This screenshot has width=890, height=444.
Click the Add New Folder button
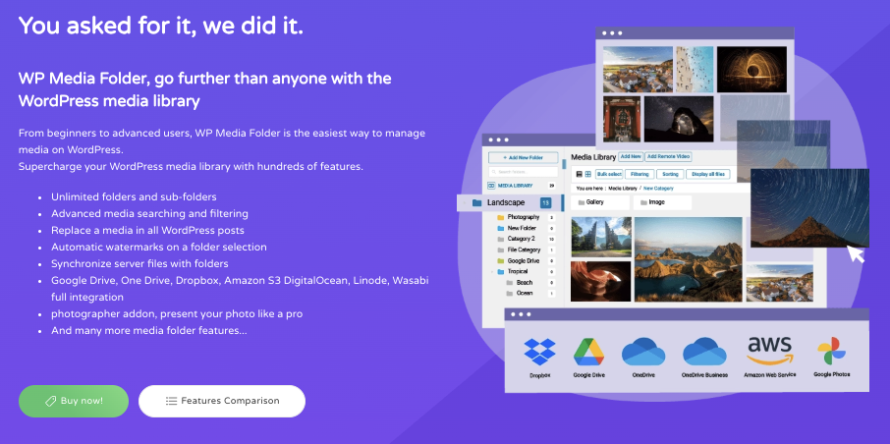[522, 158]
